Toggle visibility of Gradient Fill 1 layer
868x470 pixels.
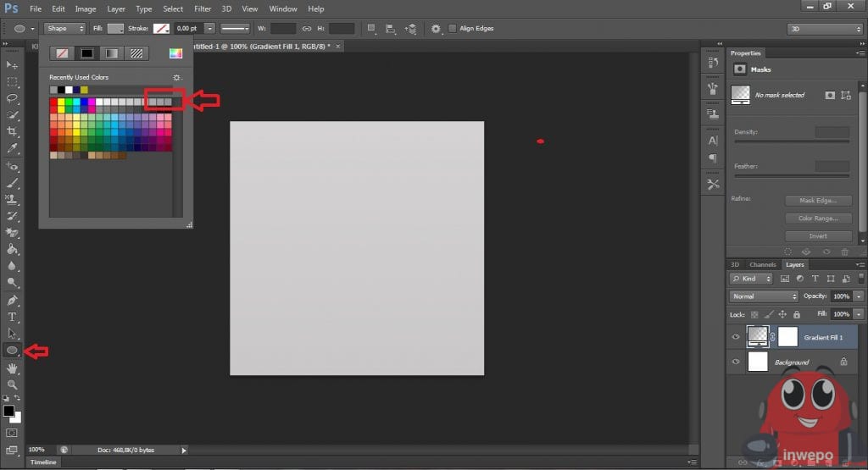pyautogui.click(x=736, y=337)
